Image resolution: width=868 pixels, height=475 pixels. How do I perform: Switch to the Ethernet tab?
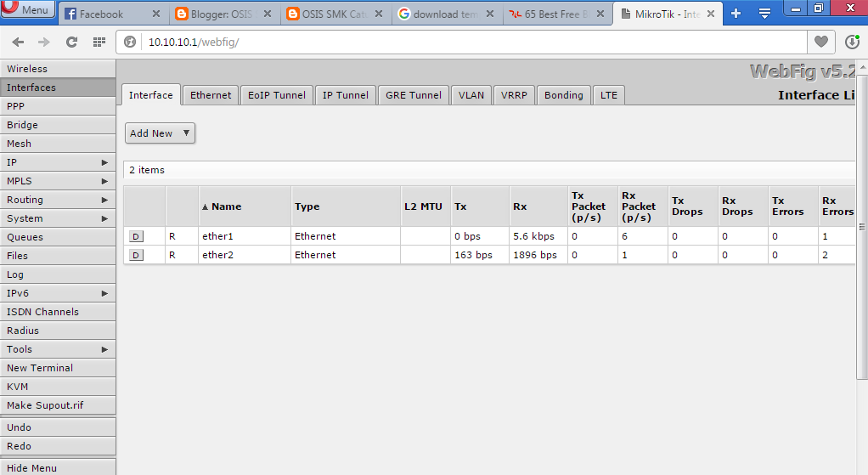pyautogui.click(x=211, y=95)
